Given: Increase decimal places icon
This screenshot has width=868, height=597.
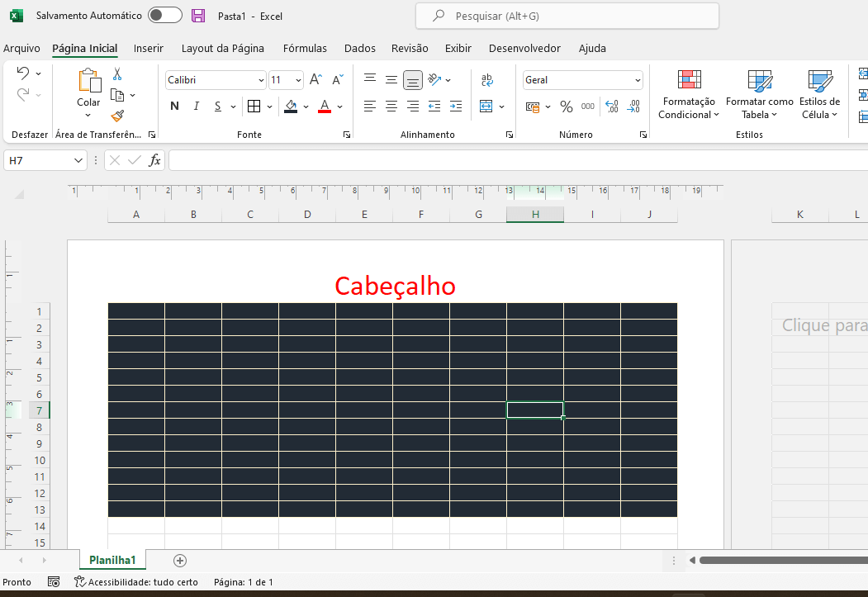Looking at the screenshot, I should coord(612,107).
